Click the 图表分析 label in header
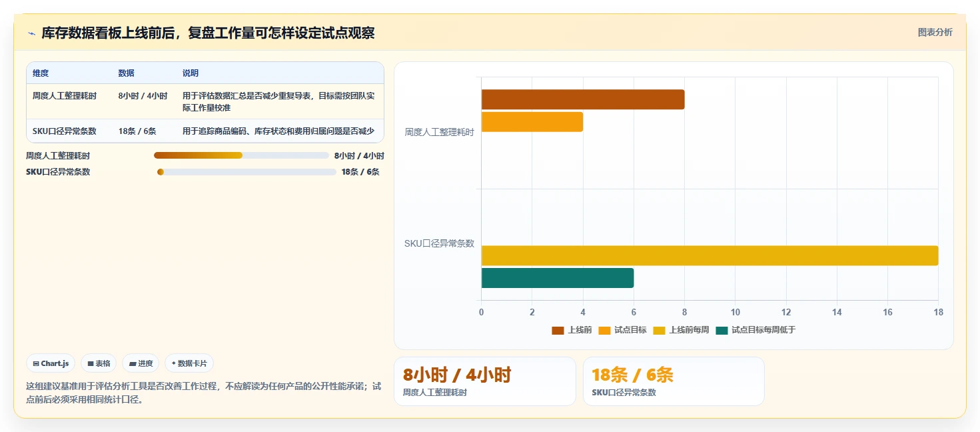Screen dimensions: 980x432 [x=935, y=32]
